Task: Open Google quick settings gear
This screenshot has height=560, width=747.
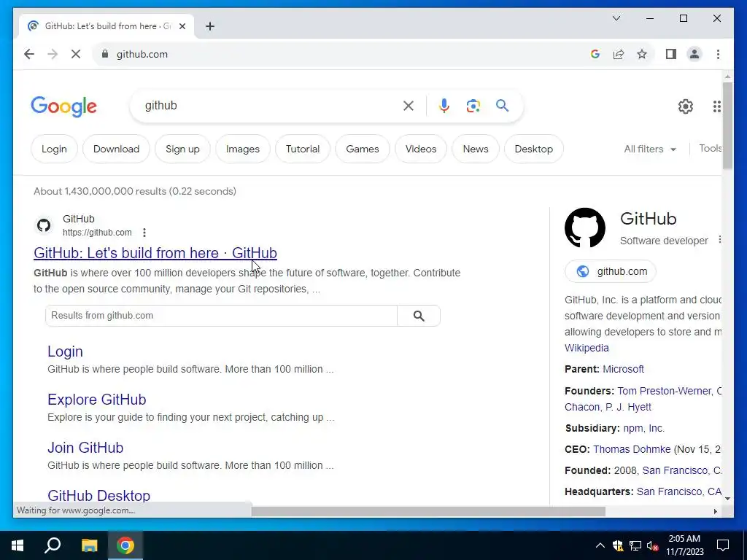Action: click(x=686, y=106)
